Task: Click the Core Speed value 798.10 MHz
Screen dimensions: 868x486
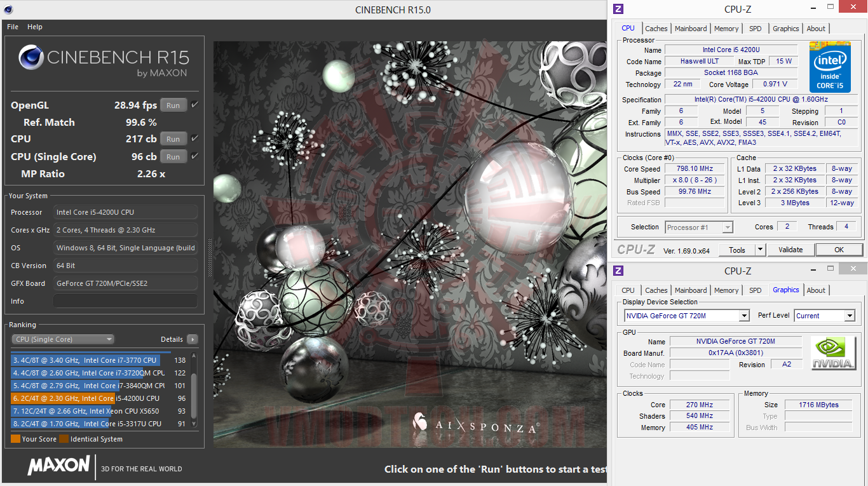Action: [x=695, y=169]
